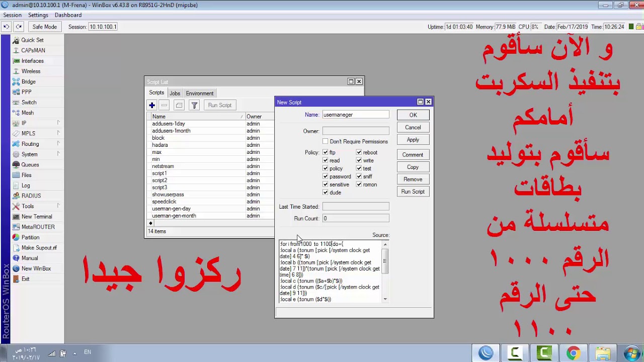Click the Redo arrow icon

pos(19,27)
